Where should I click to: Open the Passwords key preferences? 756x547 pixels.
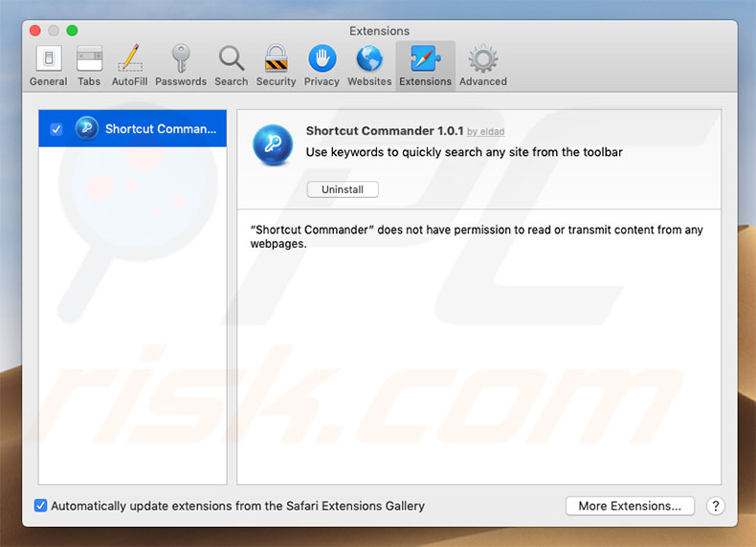click(181, 66)
